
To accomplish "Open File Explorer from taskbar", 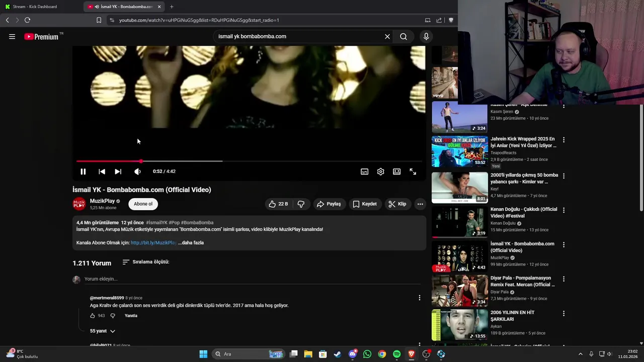I will pyautogui.click(x=308, y=354).
